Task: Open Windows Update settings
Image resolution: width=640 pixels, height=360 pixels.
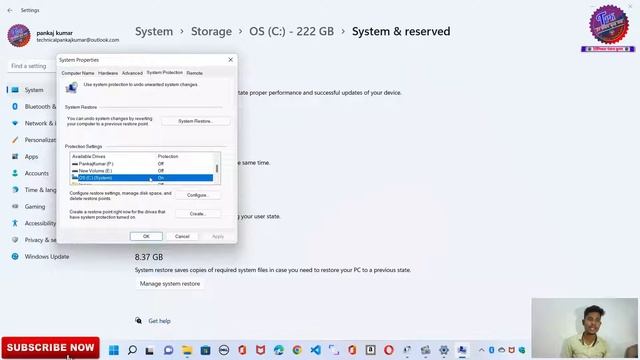Action: coord(41,257)
